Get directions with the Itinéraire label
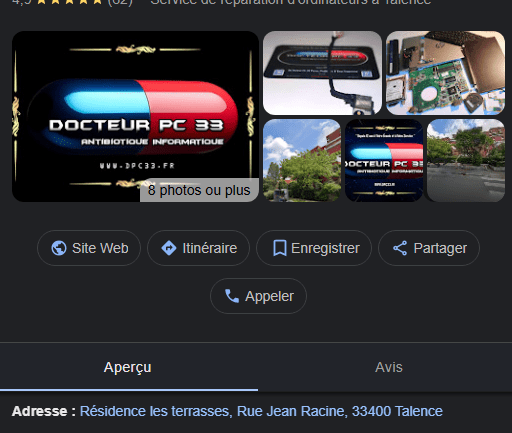This screenshot has width=512, height=433. [210, 248]
